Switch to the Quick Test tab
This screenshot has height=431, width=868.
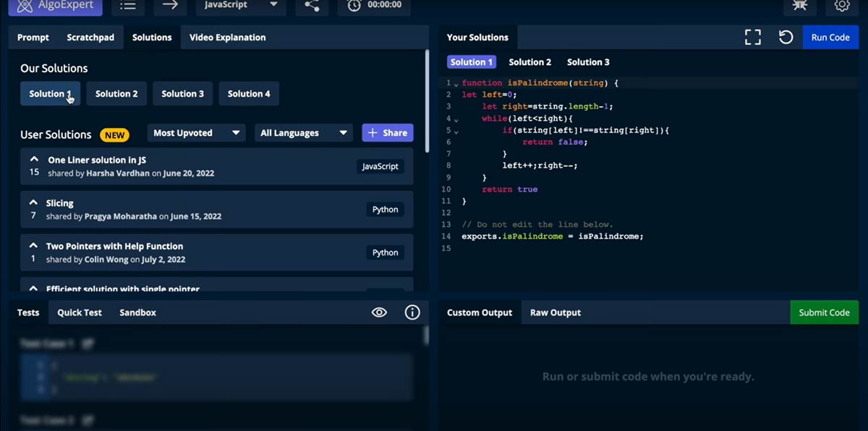pos(80,312)
